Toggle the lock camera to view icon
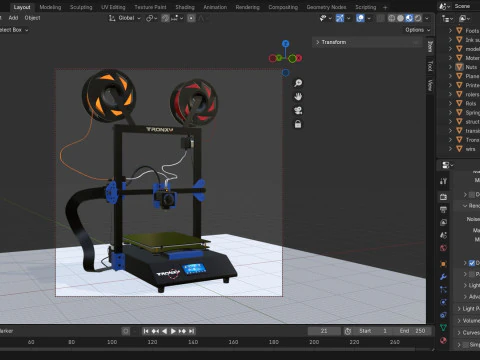The width and height of the screenshot is (480, 360). pos(298,124)
